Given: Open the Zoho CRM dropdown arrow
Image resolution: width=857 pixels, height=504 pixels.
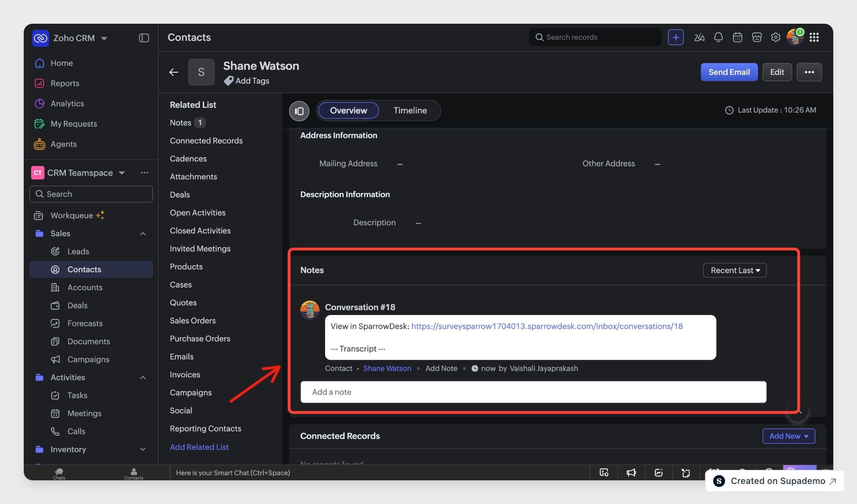Looking at the screenshot, I should (x=104, y=38).
